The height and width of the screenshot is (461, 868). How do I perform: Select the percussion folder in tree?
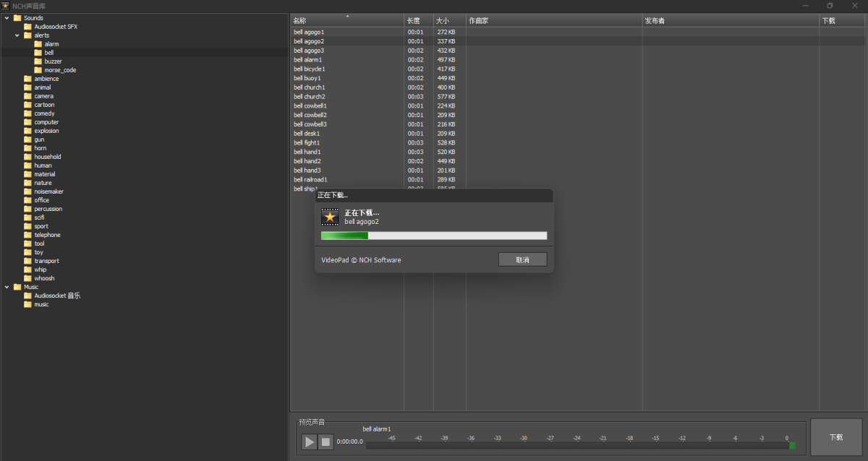click(48, 209)
